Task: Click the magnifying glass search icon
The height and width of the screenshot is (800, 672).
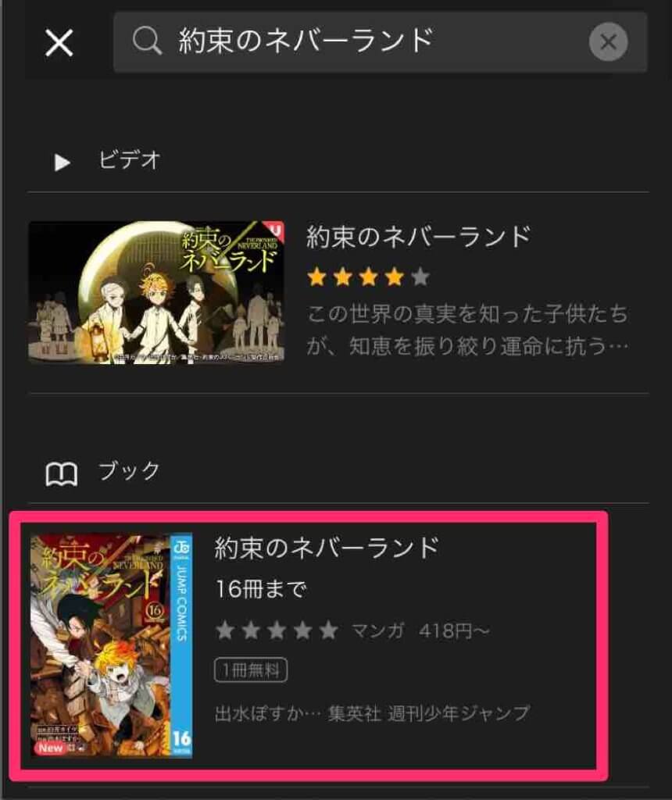Action: coord(147,41)
